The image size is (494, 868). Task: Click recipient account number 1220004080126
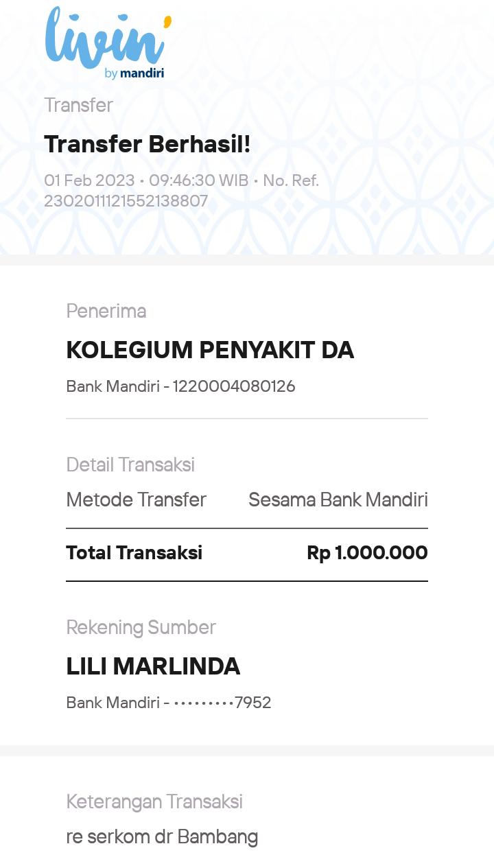(234, 386)
